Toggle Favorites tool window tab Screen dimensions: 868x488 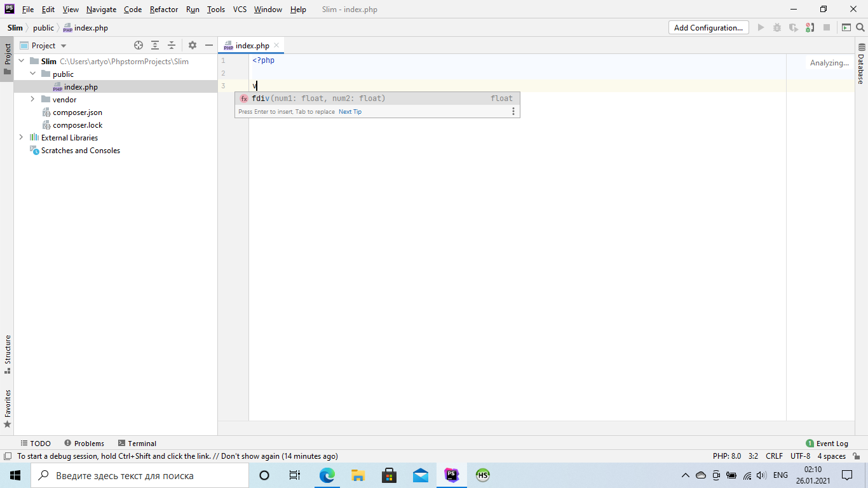coord(7,409)
